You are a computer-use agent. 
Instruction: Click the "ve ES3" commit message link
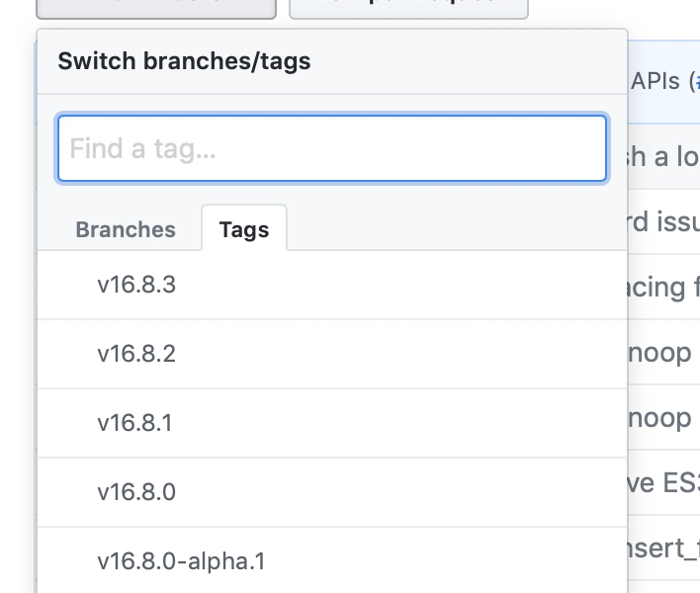pyautogui.click(x=663, y=482)
